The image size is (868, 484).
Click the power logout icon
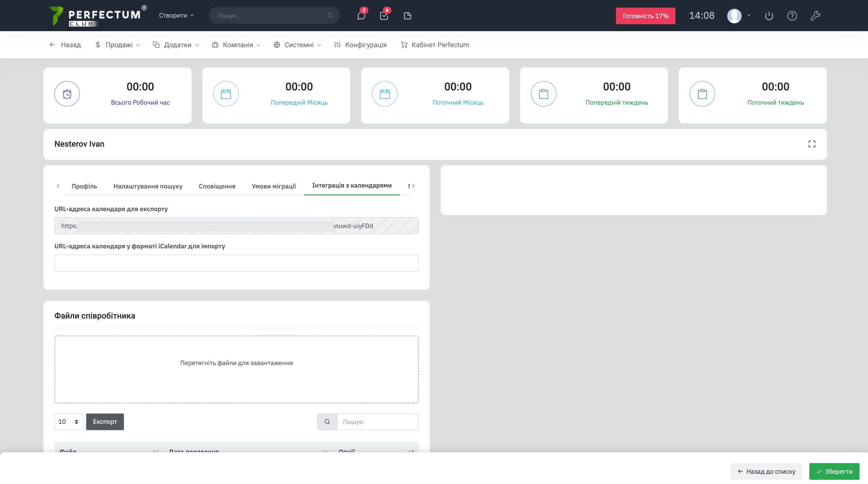[x=769, y=16]
